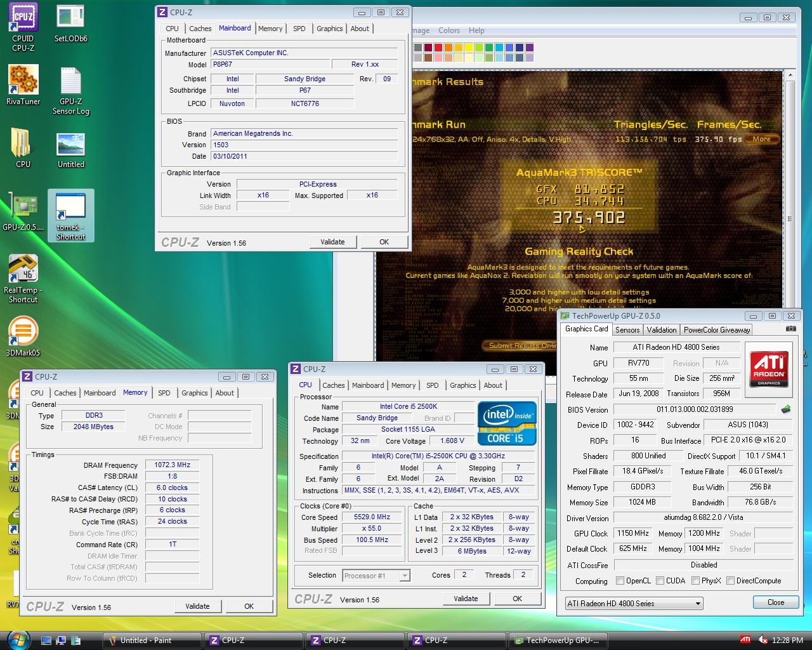Click the Intel Core i5 logo in CPU-Z
The height and width of the screenshot is (650, 812).
pyautogui.click(x=507, y=423)
